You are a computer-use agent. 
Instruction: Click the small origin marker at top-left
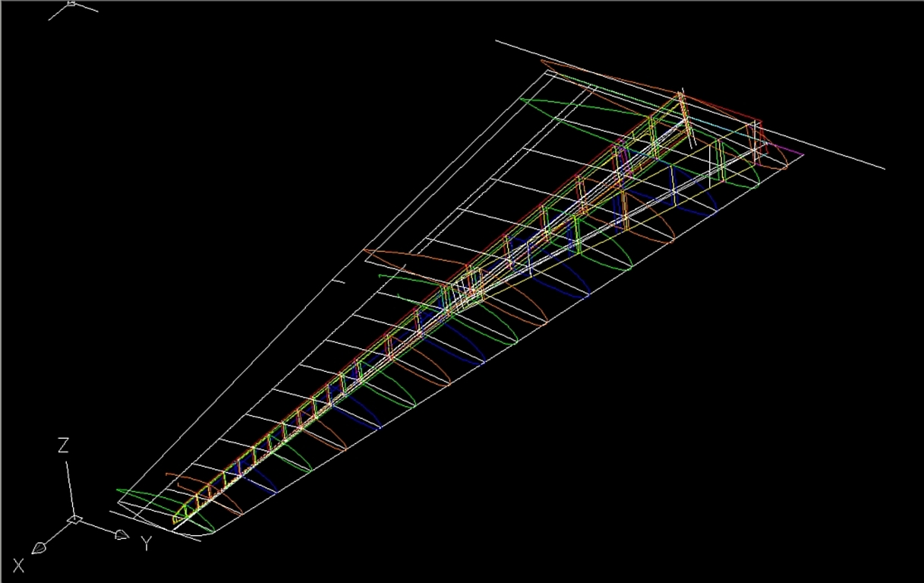click(71, 3)
